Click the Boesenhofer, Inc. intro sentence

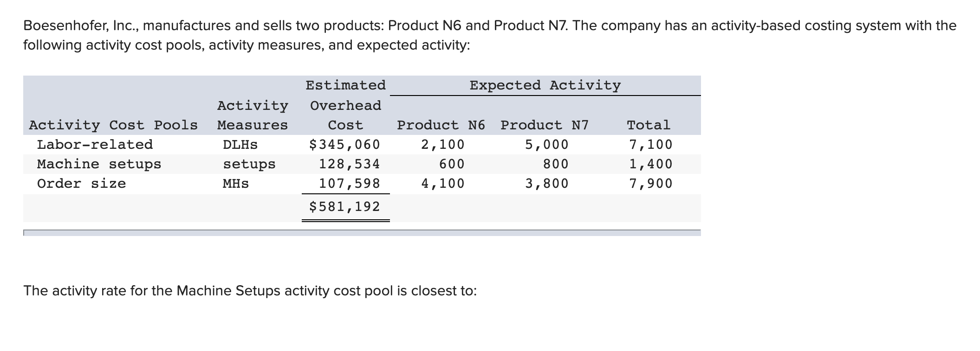click(490, 35)
